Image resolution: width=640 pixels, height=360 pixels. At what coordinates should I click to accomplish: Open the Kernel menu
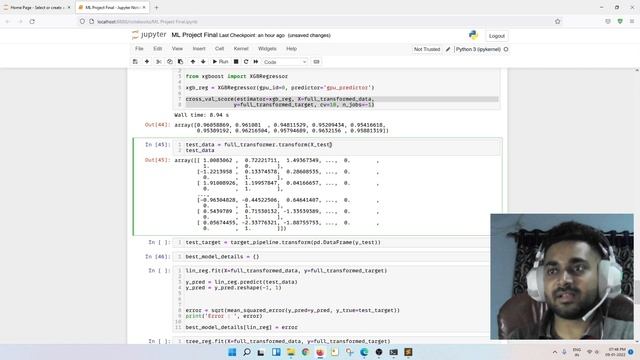[241, 49]
